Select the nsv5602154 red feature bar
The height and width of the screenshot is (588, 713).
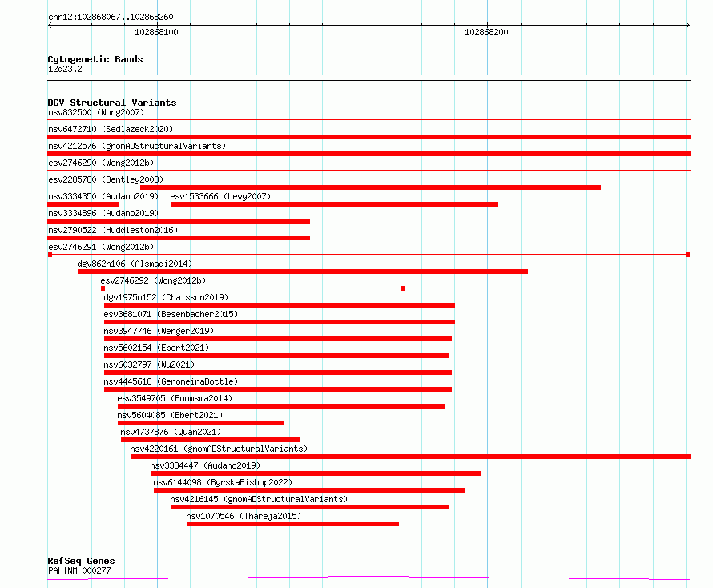pyautogui.click(x=276, y=356)
